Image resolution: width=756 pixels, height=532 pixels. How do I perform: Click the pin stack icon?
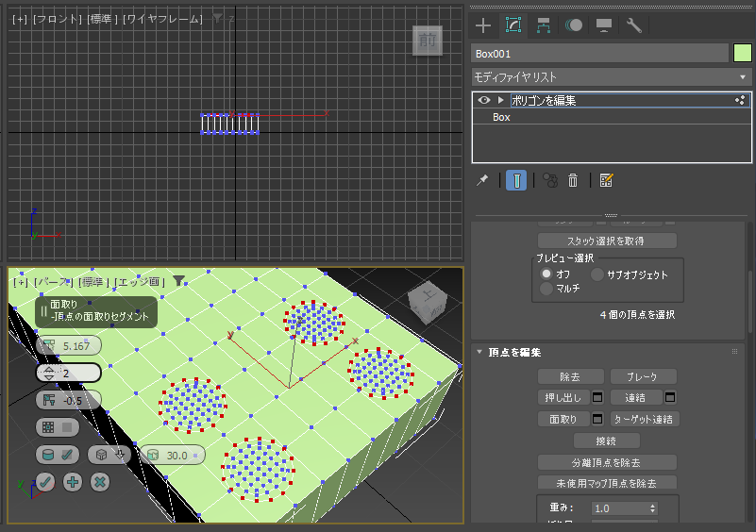[x=482, y=181]
